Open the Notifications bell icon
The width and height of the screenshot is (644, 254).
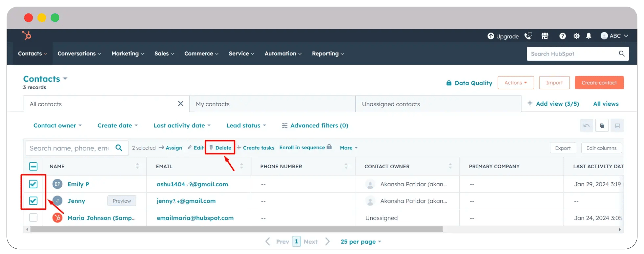(588, 36)
